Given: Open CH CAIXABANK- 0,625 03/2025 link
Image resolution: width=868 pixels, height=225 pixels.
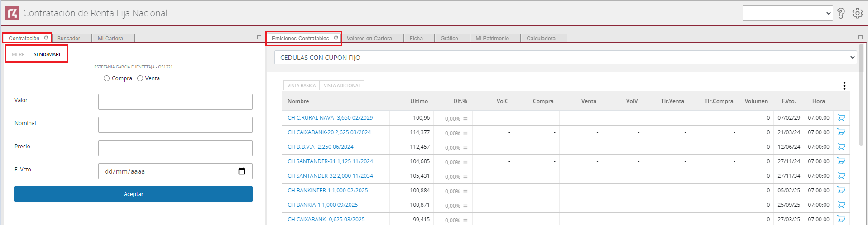Looking at the screenshot, I should [x=326, y=220].
